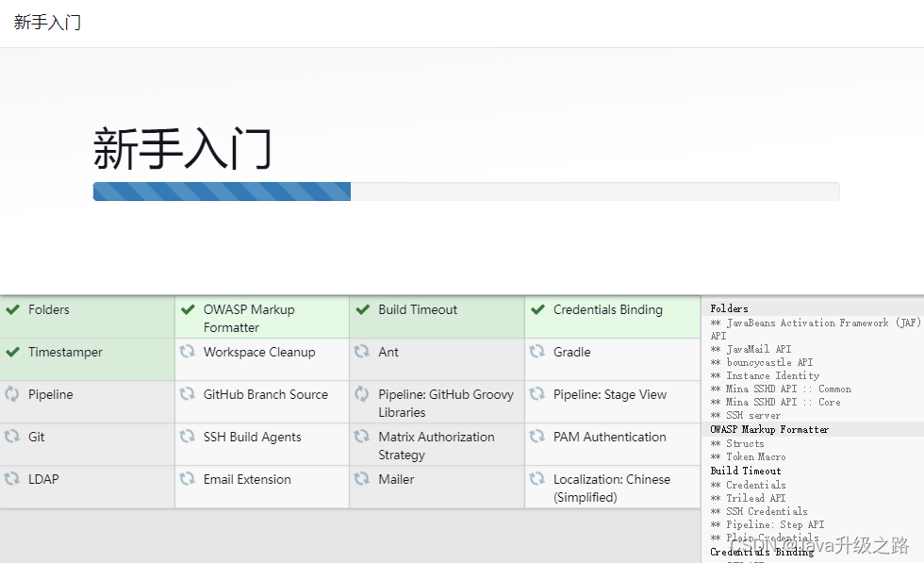The width and height of the screenshot is (924, 563).
Task: Click the pending icon for Email Extension
Action: (188, 479)
